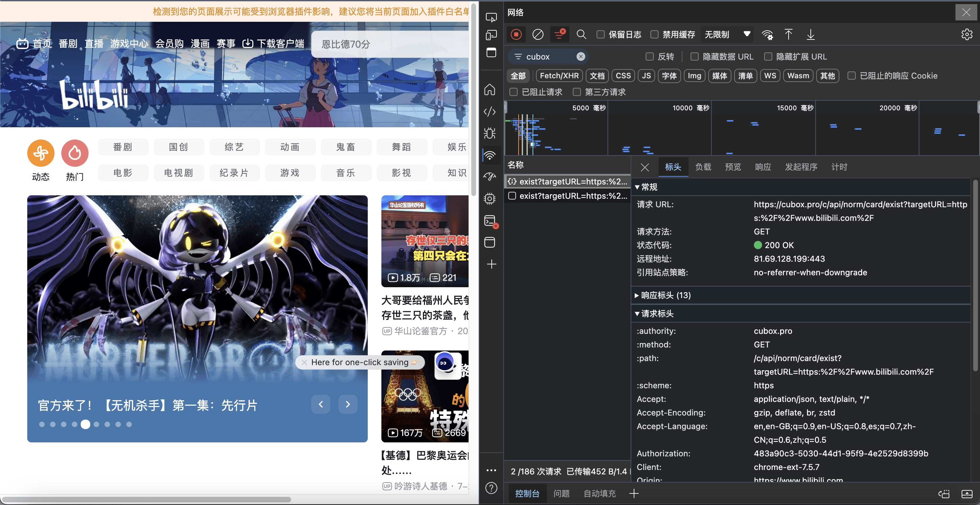Open network settings gear
The image size is (980, 505).
966,35
